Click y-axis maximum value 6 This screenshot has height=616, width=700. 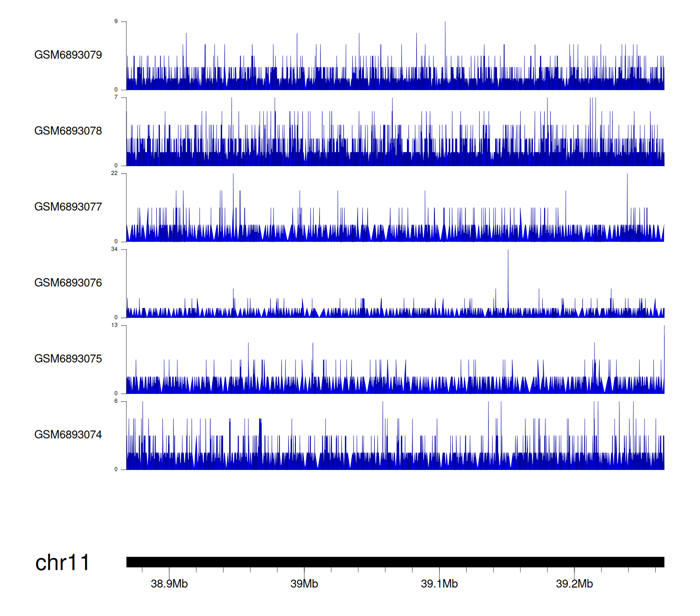pyautogui.click(x=116, y=401)
